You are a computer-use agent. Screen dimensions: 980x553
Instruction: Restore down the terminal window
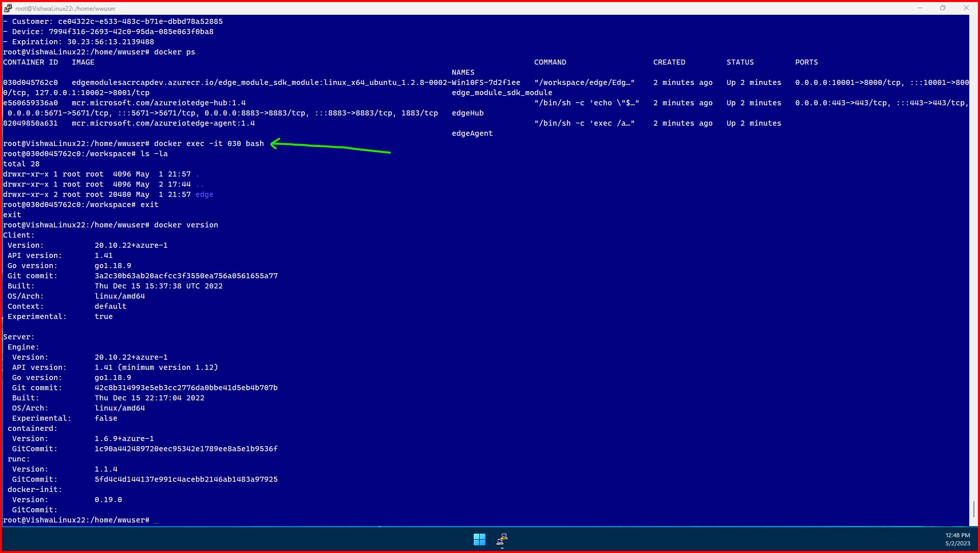coord(943,8)
